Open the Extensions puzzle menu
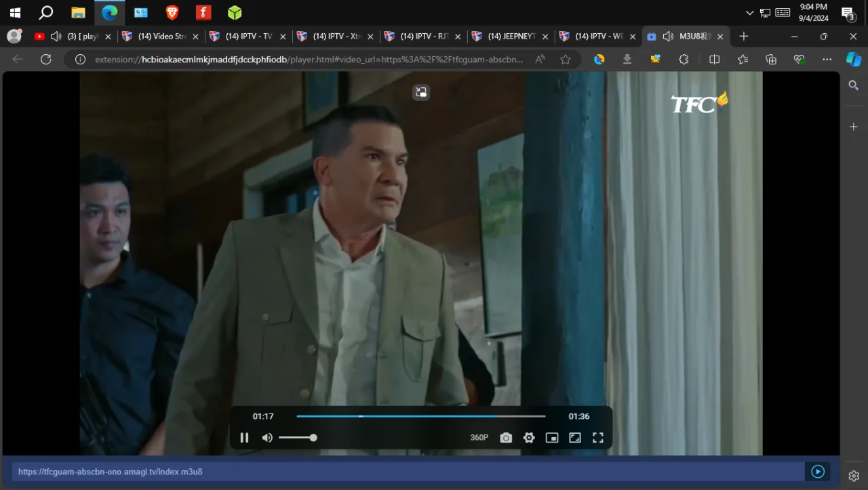 (x=684, y=60)
